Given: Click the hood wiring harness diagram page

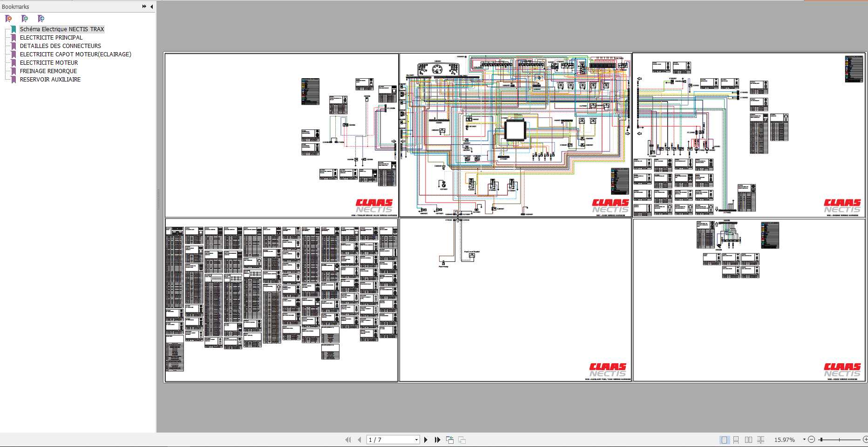Looking at the screenshot, I should click(749, 300).
